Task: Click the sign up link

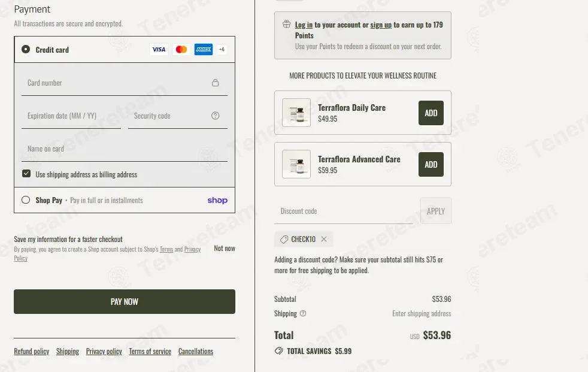Action: pos(381,25)
